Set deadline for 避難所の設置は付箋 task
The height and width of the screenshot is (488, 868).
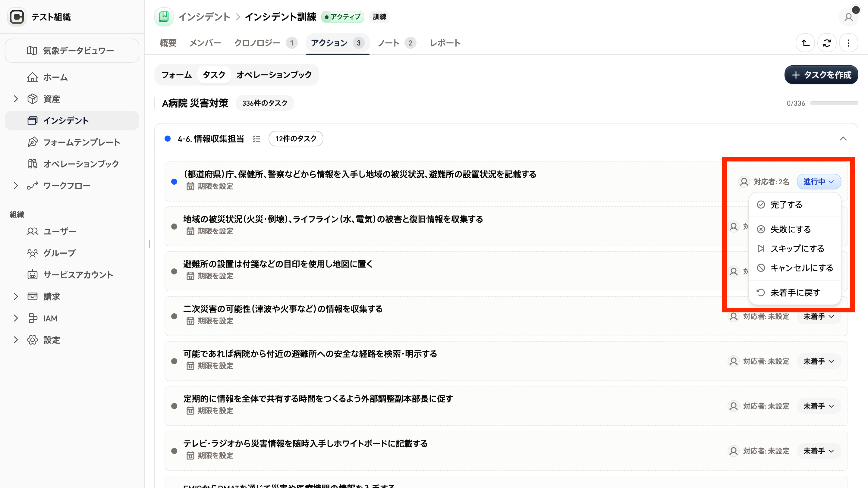click(210, 276)
